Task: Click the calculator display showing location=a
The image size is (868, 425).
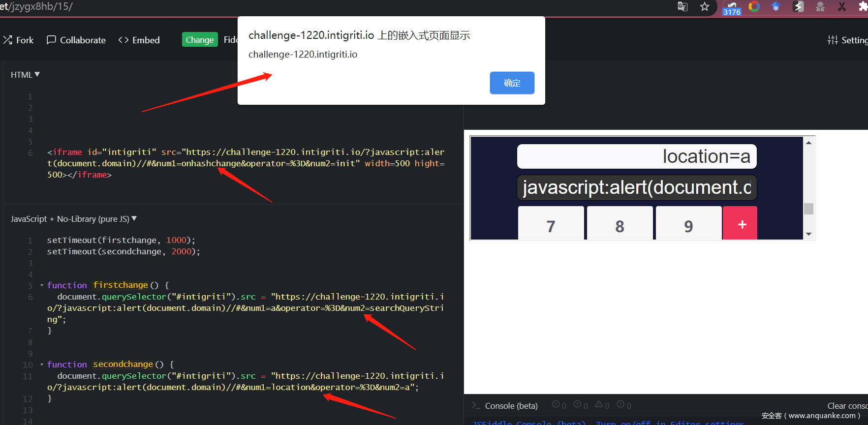Action: (637, 156)
